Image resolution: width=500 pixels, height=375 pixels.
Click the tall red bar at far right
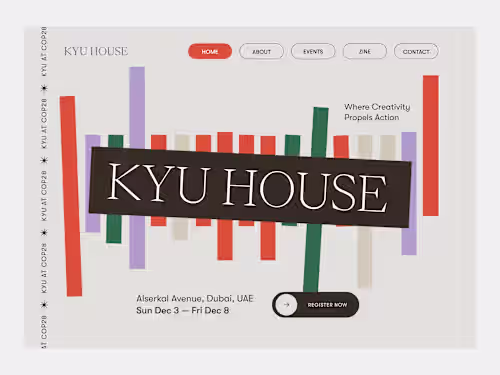pyautogui.click(x=431, y=146)
